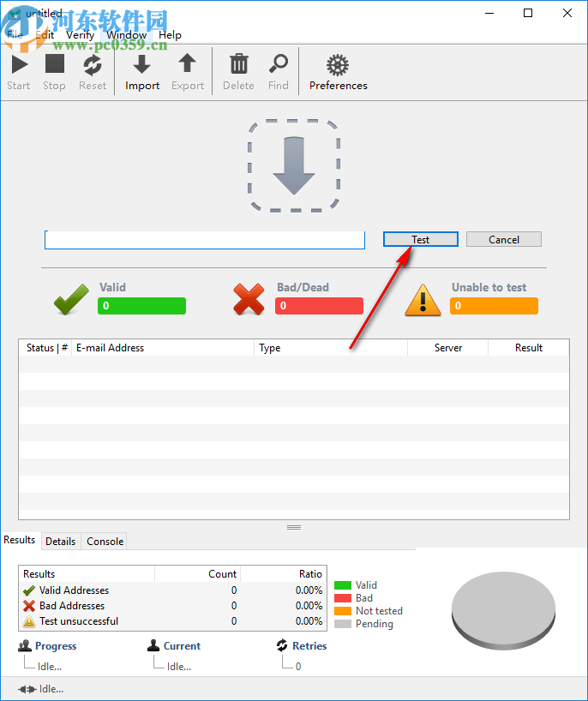Open the Window menu
Image resolution: width=588 pixels, height=701 pixels.
click(x=127, y=35)
